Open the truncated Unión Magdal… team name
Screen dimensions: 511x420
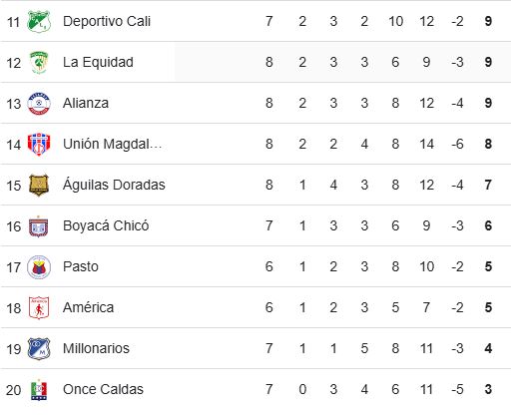(x=113, y=144)
